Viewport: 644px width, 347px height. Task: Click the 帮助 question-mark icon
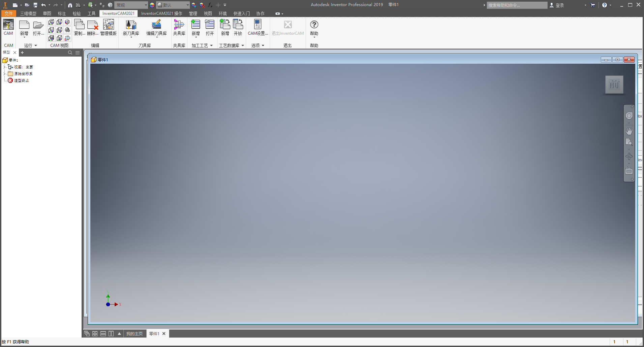(x=314, y=25)
